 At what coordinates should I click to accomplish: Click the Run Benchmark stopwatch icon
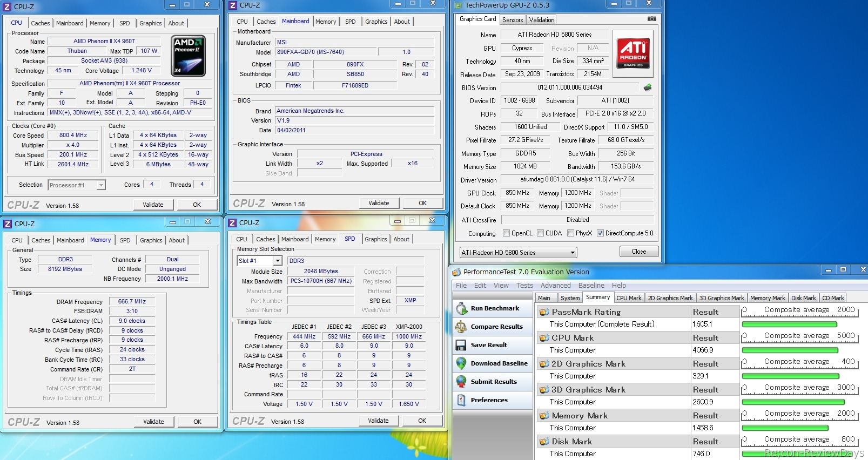(x=461, y=308)
